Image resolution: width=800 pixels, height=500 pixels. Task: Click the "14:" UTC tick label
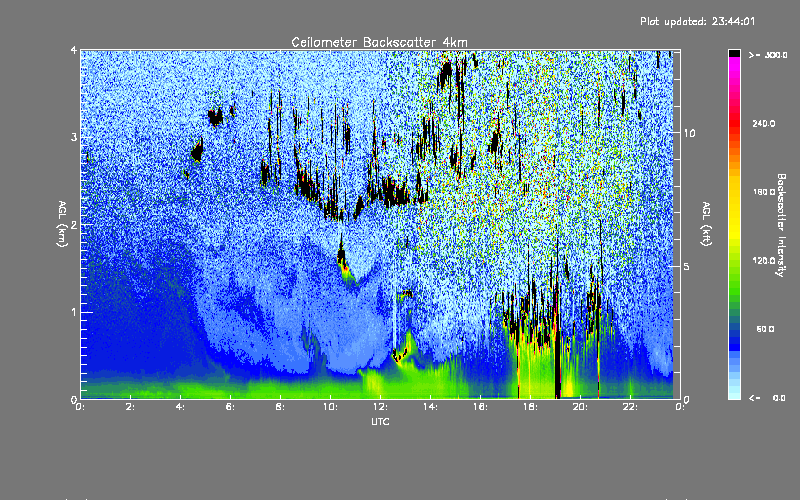[430, 407]
